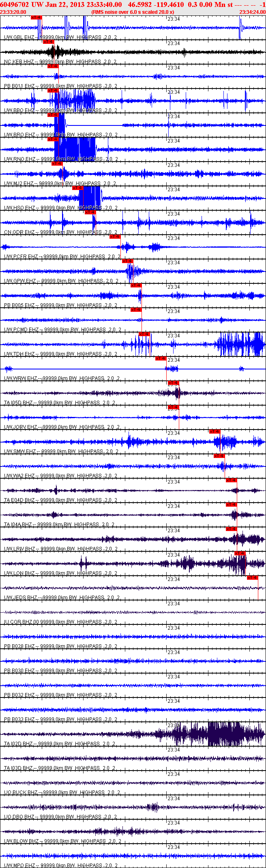Screen dimensions: 266x868
Task: Select the red pick flag on PB.B005 trace
Action: click(x=136, y=285)
